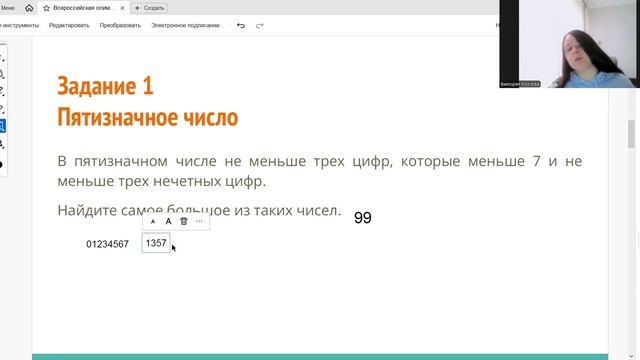The height and width of the screenshot is (360, 640).
Task: Decrease text size with small A
Action: click(x=153, y=222)
